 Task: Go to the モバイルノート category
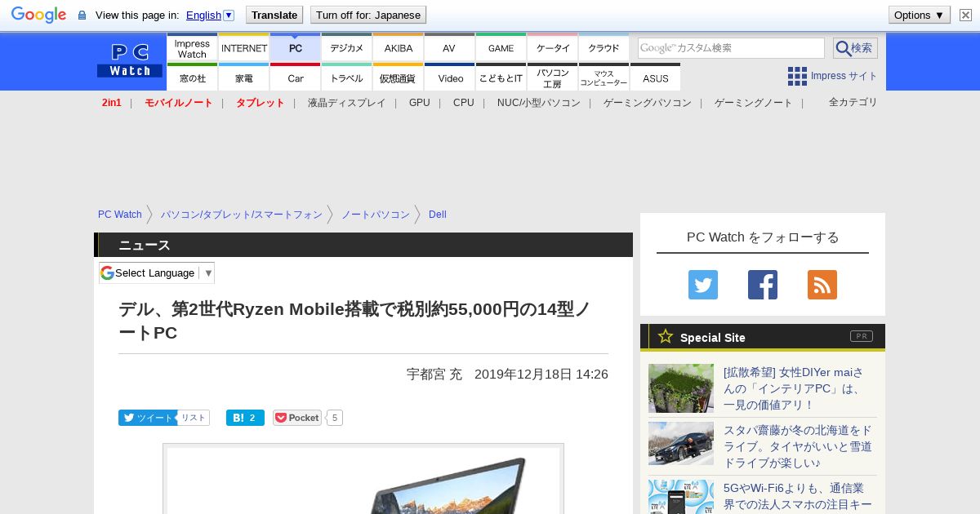pyautogui.click(x=179, y=103)
